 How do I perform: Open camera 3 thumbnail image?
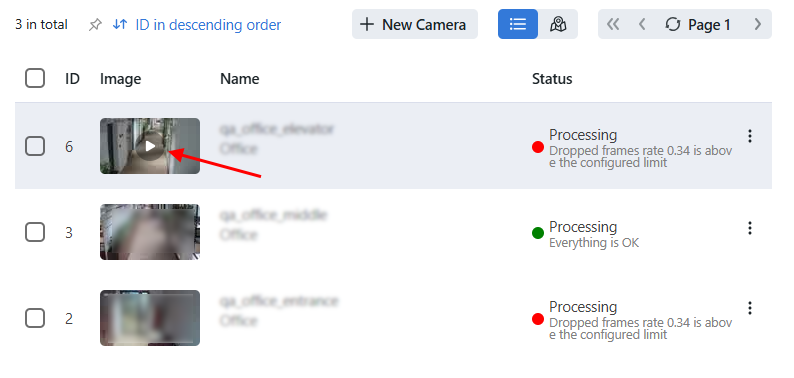coord(150,232)
